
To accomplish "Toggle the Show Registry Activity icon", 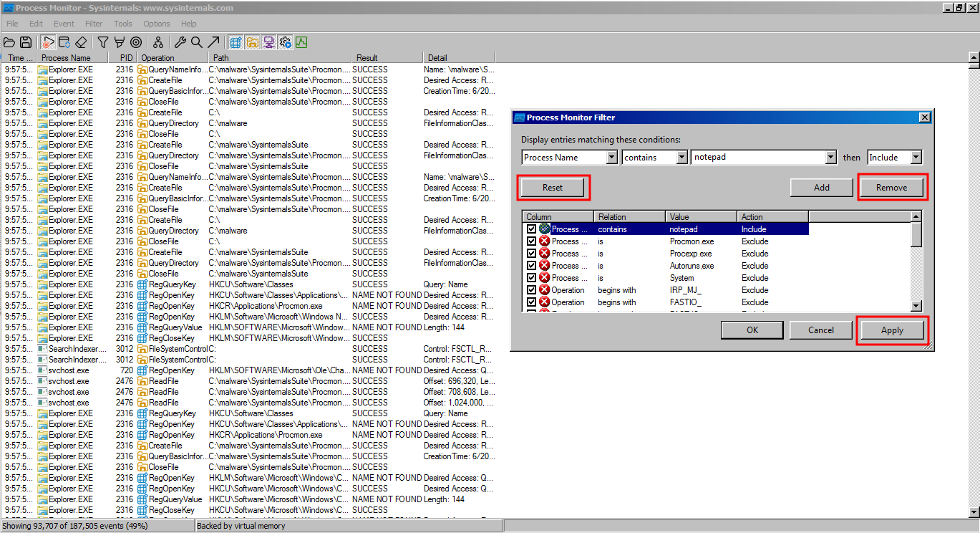I will click(x=236, y=42).
